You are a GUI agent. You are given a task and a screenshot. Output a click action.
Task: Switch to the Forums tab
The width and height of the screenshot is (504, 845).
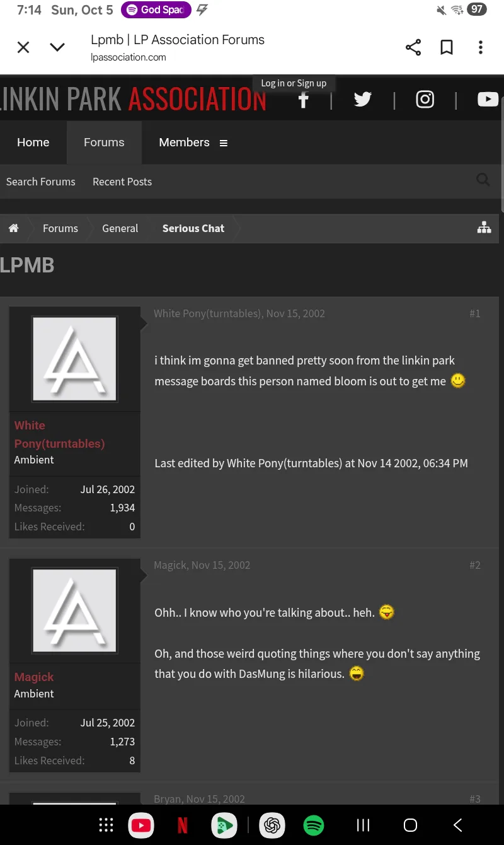(104, 143)
